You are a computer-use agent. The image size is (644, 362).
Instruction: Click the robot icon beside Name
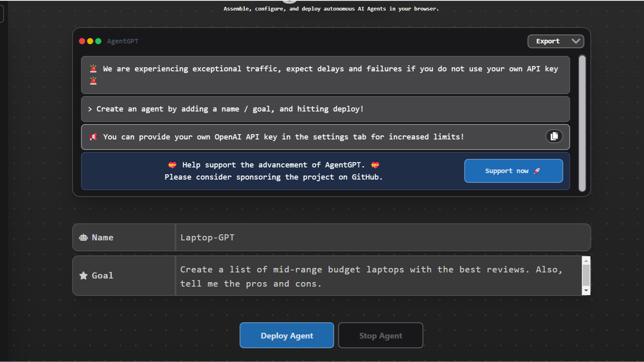click(84, 238)
